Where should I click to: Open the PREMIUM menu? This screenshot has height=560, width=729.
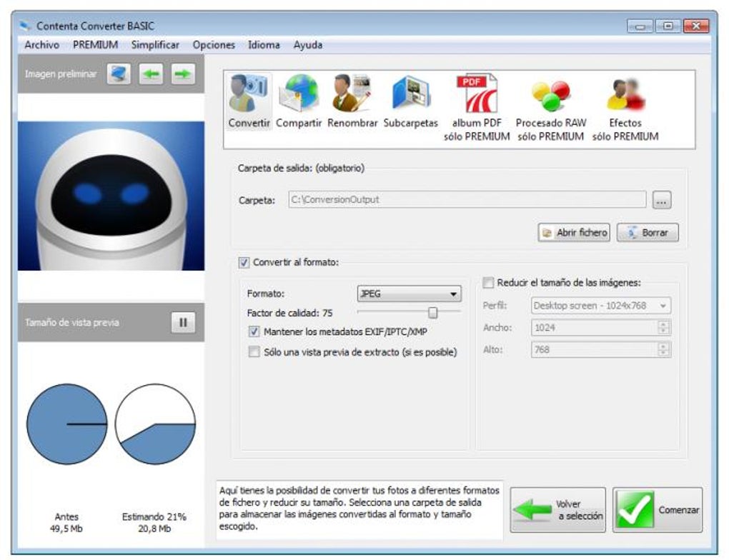[x=95, y=45]
